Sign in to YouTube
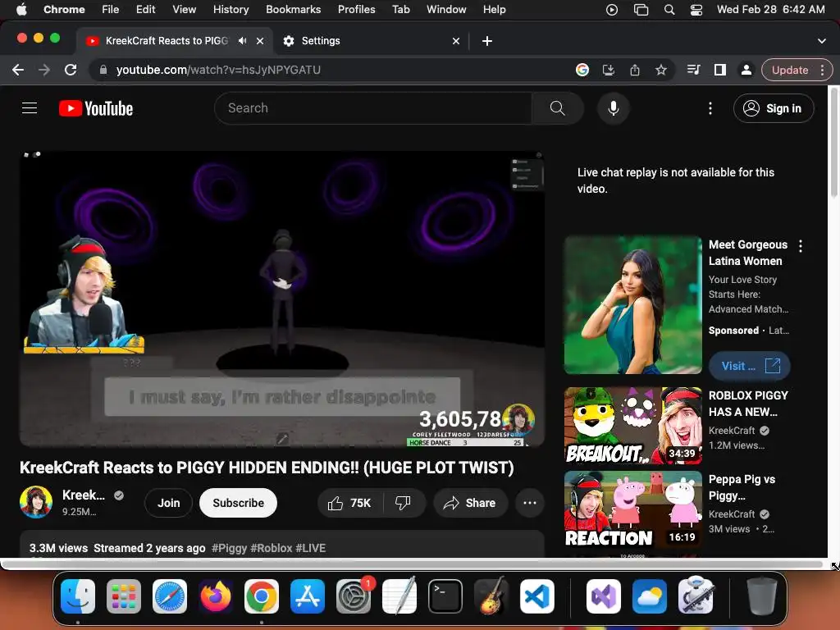 774,108
